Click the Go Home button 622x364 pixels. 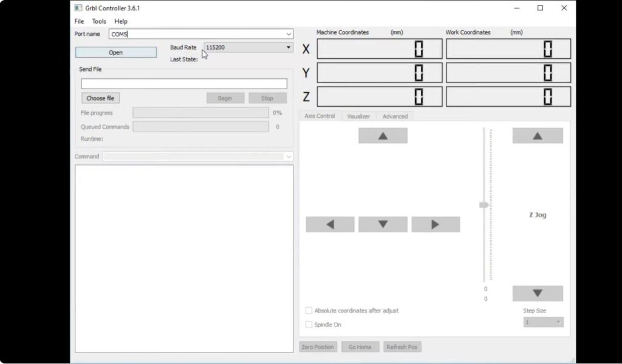pos(360,346)
